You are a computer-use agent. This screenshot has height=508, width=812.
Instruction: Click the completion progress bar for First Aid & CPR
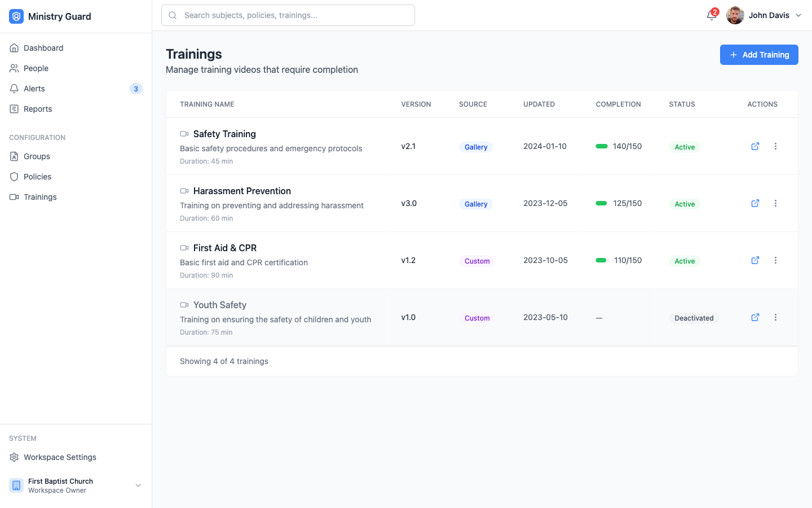click(601, 260)
